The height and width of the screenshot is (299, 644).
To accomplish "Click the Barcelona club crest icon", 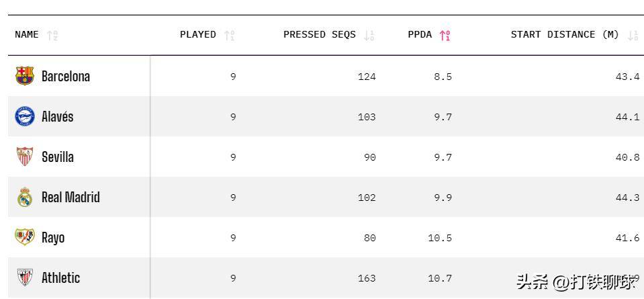I will 25,76.
